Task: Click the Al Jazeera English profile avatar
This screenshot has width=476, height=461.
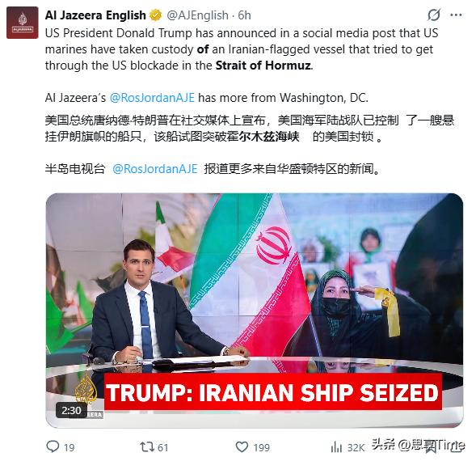Action: point(22,23)
